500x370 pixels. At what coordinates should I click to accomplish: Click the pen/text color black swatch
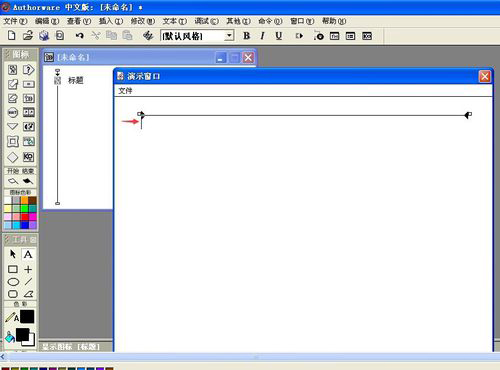point(27,317)
